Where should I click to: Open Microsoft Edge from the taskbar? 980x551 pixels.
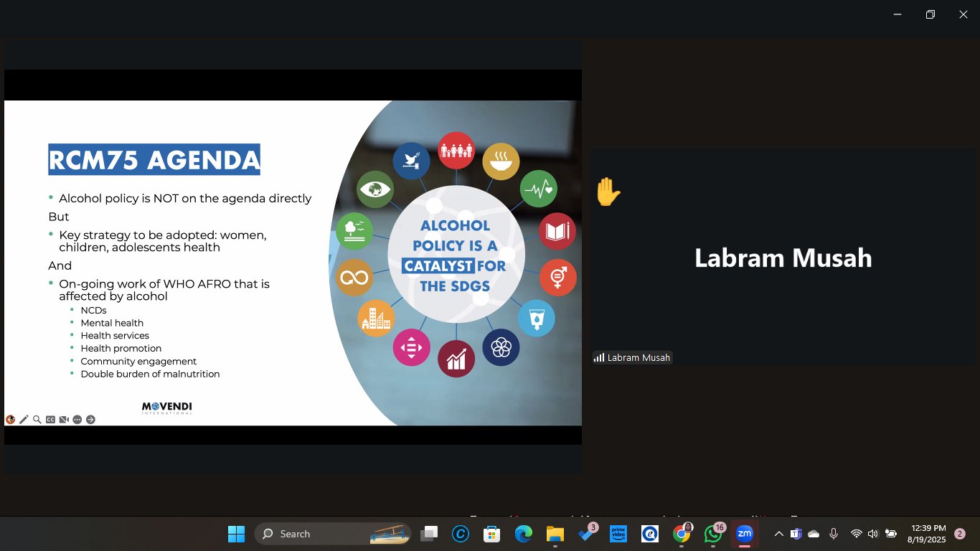[x=523, y=534]
